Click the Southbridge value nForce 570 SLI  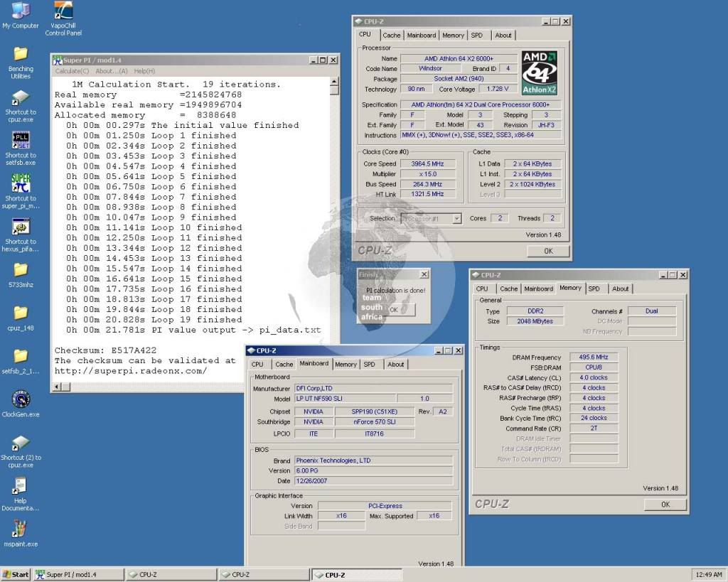(x=374, y=422)
